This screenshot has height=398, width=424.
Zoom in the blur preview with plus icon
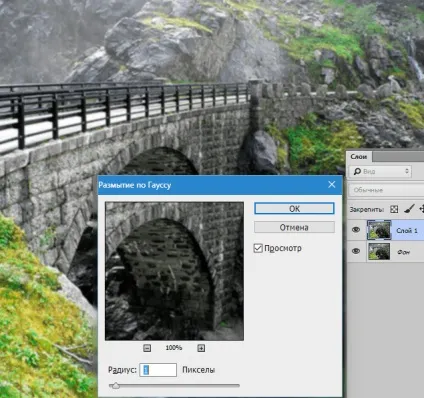click(201, 348)
